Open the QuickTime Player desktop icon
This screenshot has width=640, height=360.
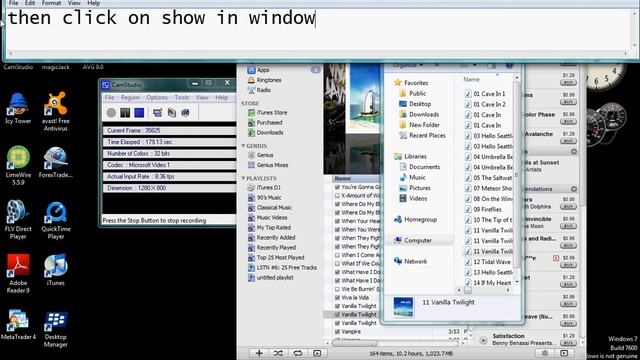tap(56, 220)
